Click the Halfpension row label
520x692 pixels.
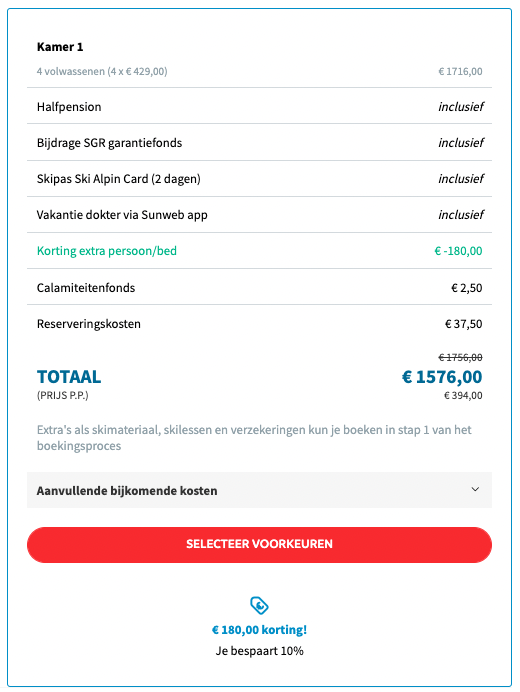[x=69, y=107]
